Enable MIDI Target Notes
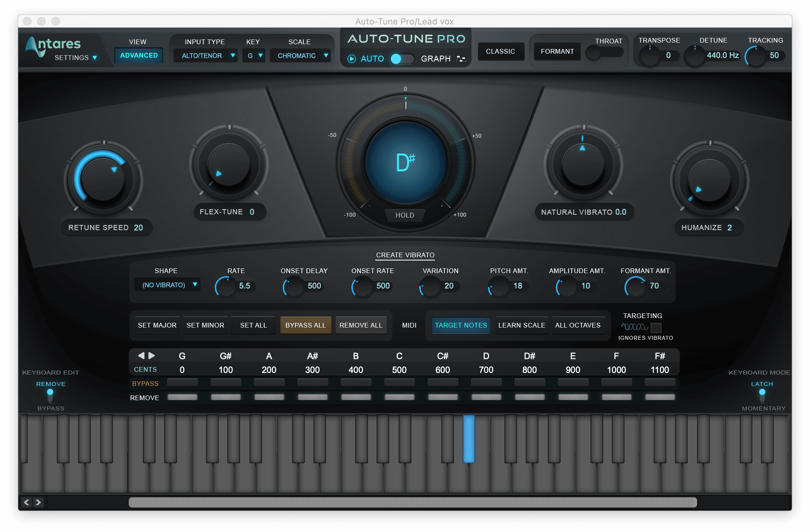This screenshot has height=532, width=810. (461, 325)
